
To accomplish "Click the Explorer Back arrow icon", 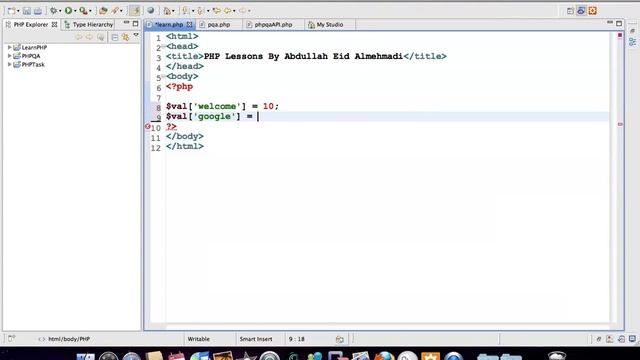I will [x=78, y=37].
